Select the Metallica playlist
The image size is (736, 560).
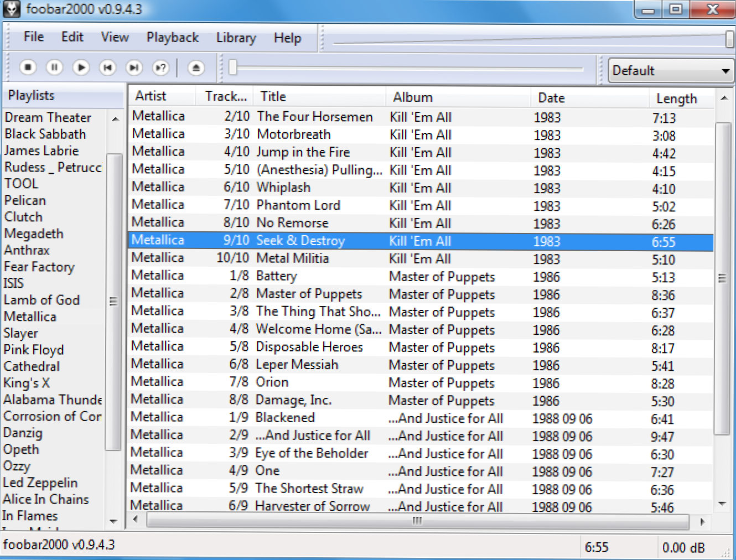[x=30, y=317]
